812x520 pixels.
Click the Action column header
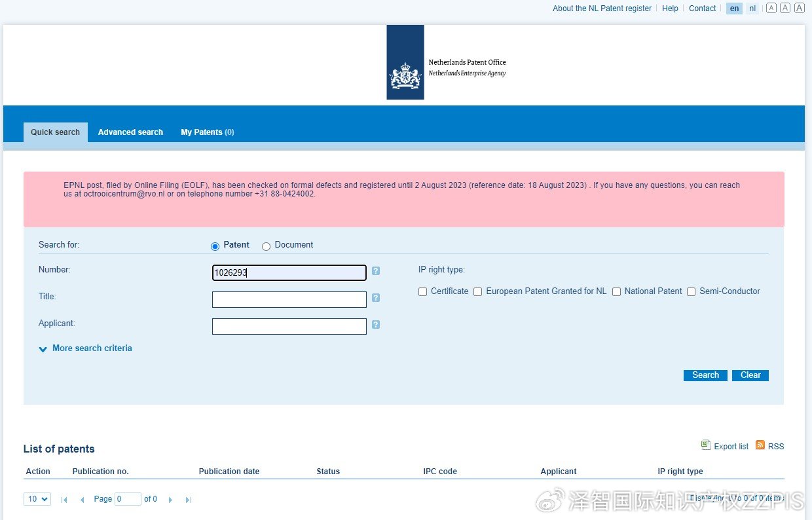38,472
